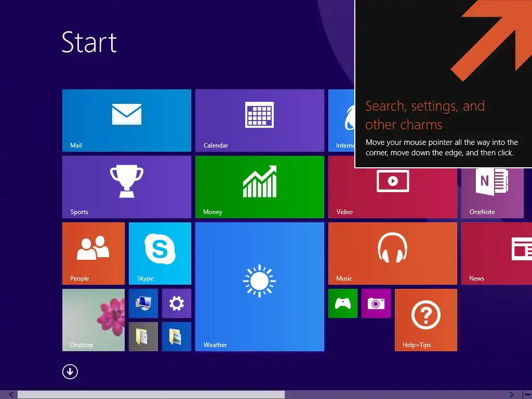Open the PC settings gear tile
This screenshot has width=532, height=399.
[177, 303]
